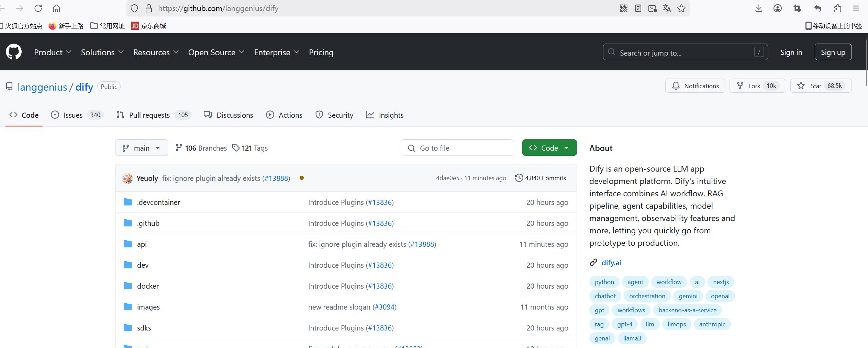Open the langgenius owner link
868x348 pixels.
coord(42,87)
